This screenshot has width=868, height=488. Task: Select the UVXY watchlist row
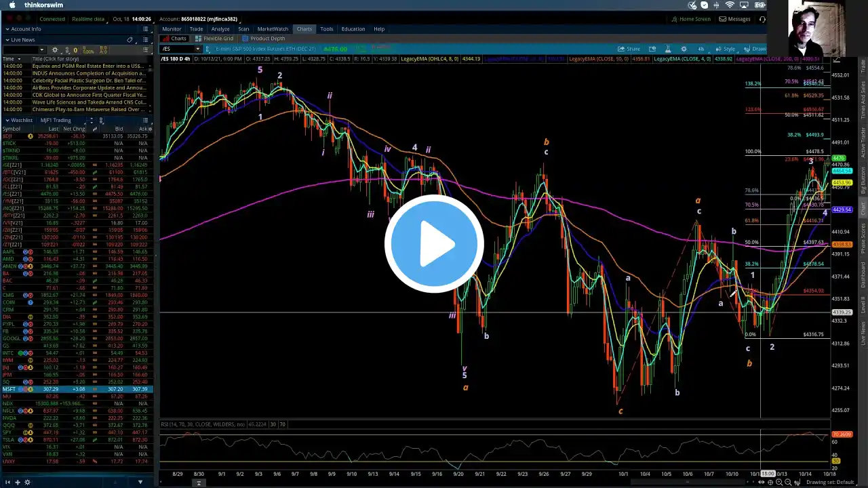click(x=77, y=462)
